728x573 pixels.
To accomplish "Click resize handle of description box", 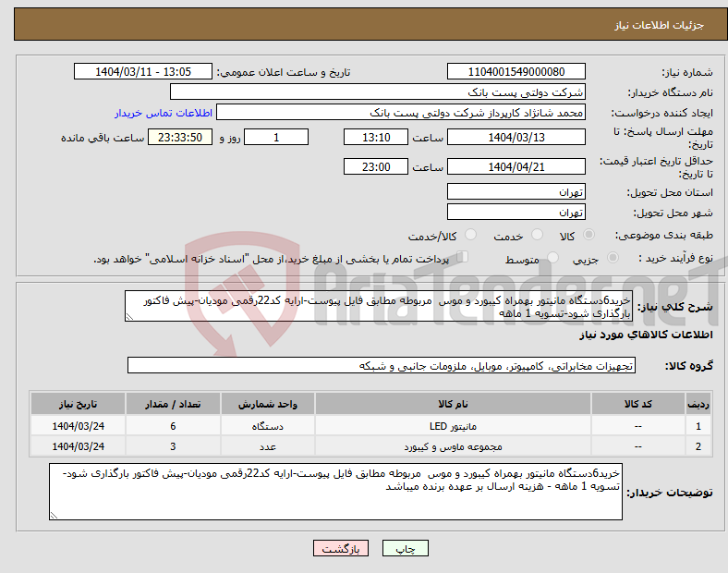I will [129, 317].
